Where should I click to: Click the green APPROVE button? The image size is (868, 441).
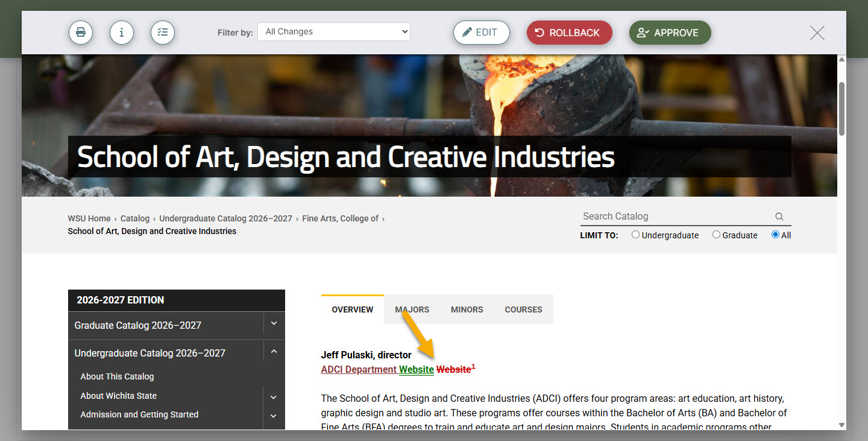tap(670, 33)
